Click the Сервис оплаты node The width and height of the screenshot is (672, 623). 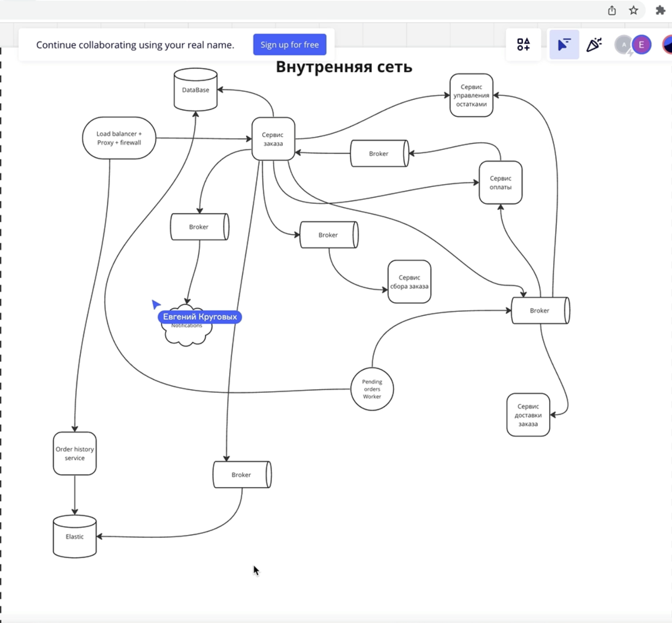coord(500,183)
